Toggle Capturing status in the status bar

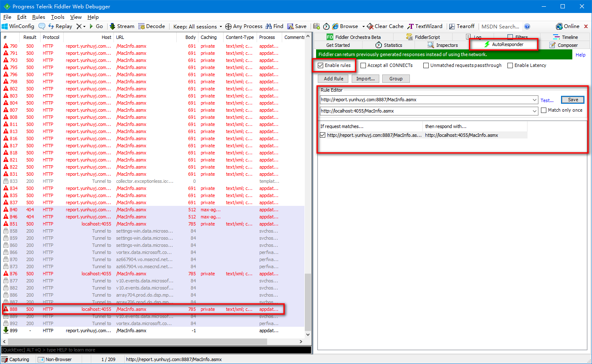point(15,359)
